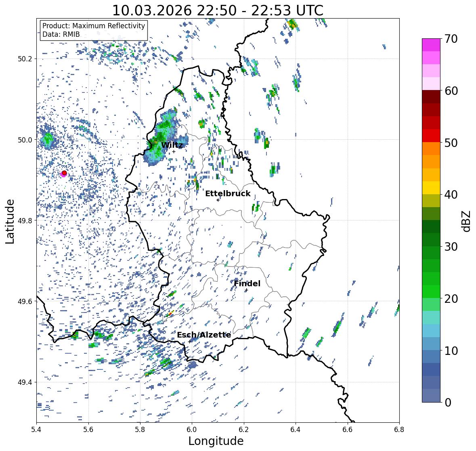Click the latitude tick label 50.2
Viewport: 476px width, 451px height.
coord(25,59)
